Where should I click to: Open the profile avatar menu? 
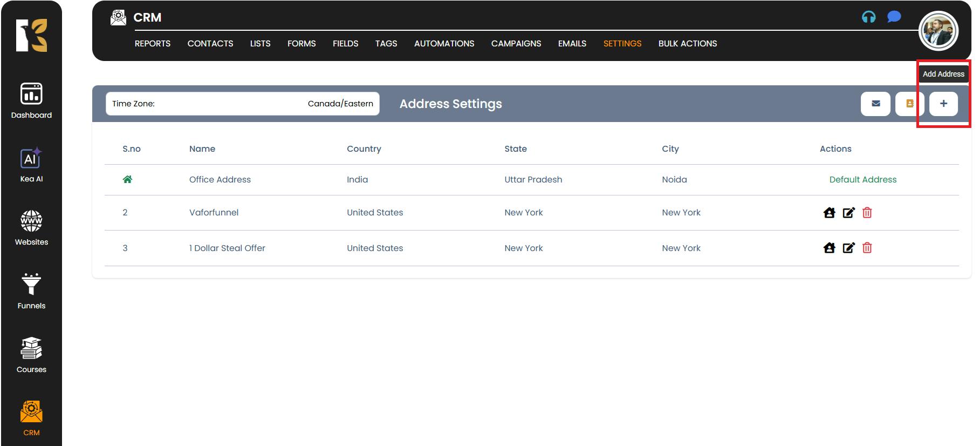pos(938,31)
